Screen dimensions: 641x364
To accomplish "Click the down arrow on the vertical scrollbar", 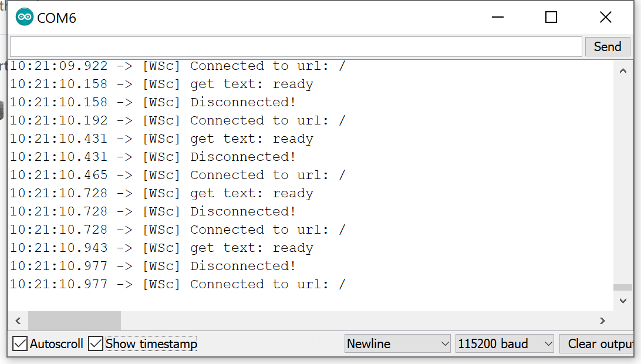I will 623,300.
